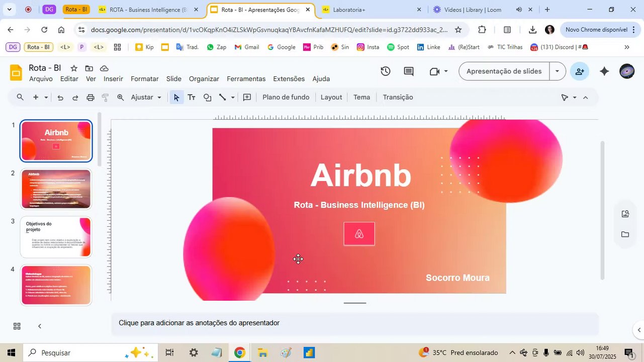Star the Rota - BI document
Viewport: 644px width, 362px height.
click(x=74, y=68)
